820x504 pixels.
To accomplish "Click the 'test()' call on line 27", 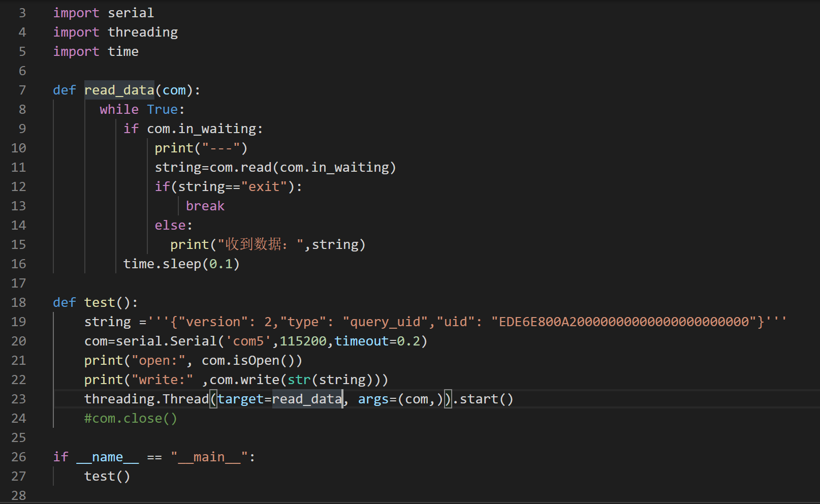I will pyautogui.click(x=108, y=476).
